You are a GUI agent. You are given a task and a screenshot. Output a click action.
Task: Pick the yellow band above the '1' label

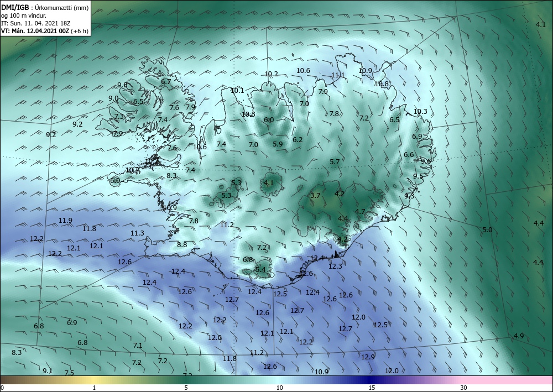click(94, 380)
